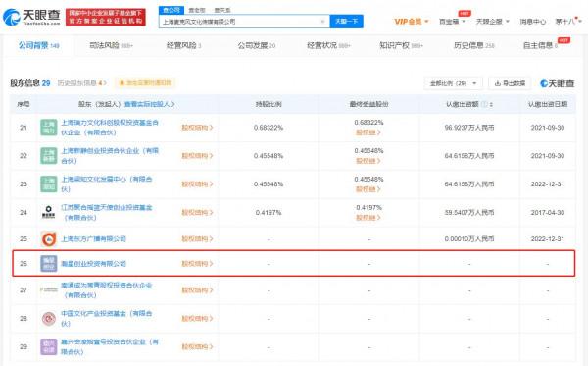Open 股权链 link in row 21
This screenshot has height=366, width=588.
coord(367,132)
